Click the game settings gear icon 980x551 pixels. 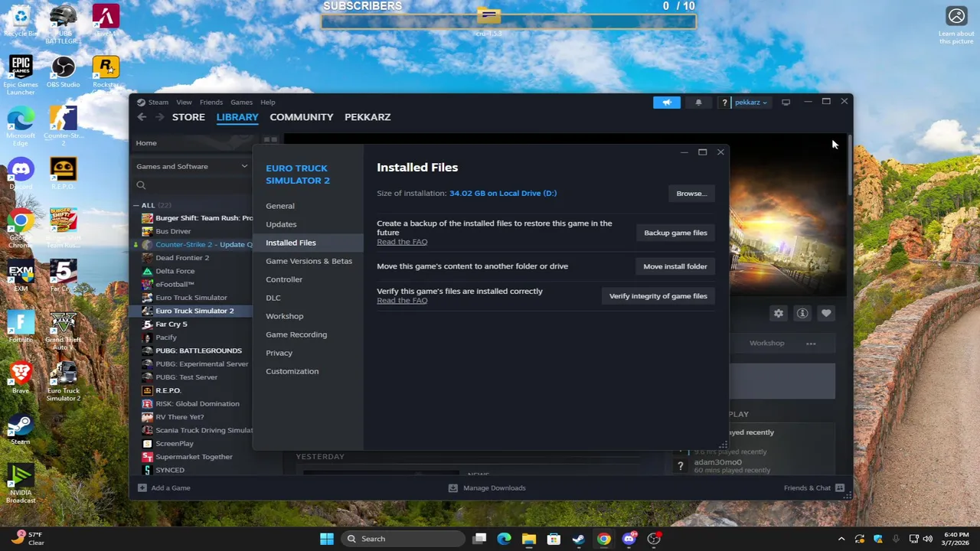tap(779, 313)
